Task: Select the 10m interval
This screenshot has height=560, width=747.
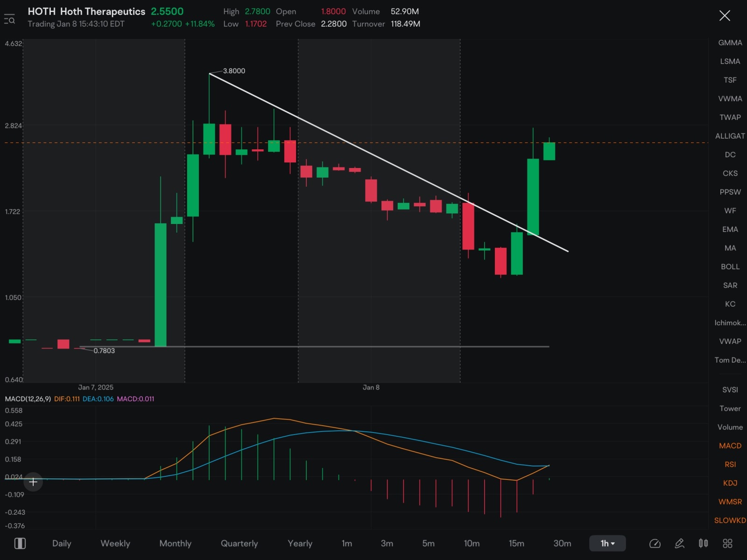Action: pyautogui.click(x=472, y=543)
